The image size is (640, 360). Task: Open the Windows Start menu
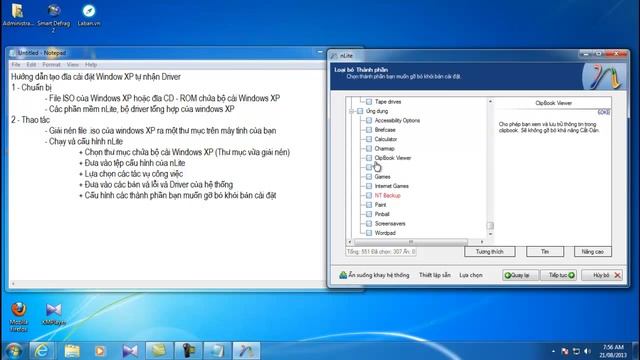(14, 351)
